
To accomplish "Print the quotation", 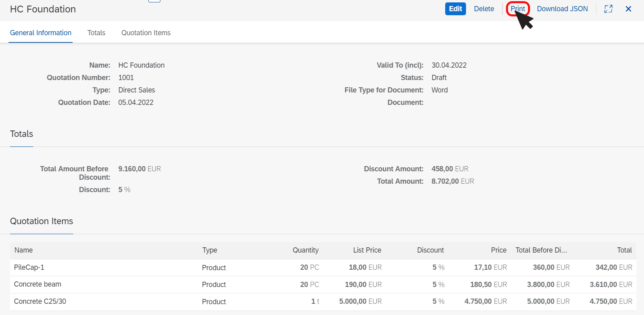I will [x=518, y=9].
